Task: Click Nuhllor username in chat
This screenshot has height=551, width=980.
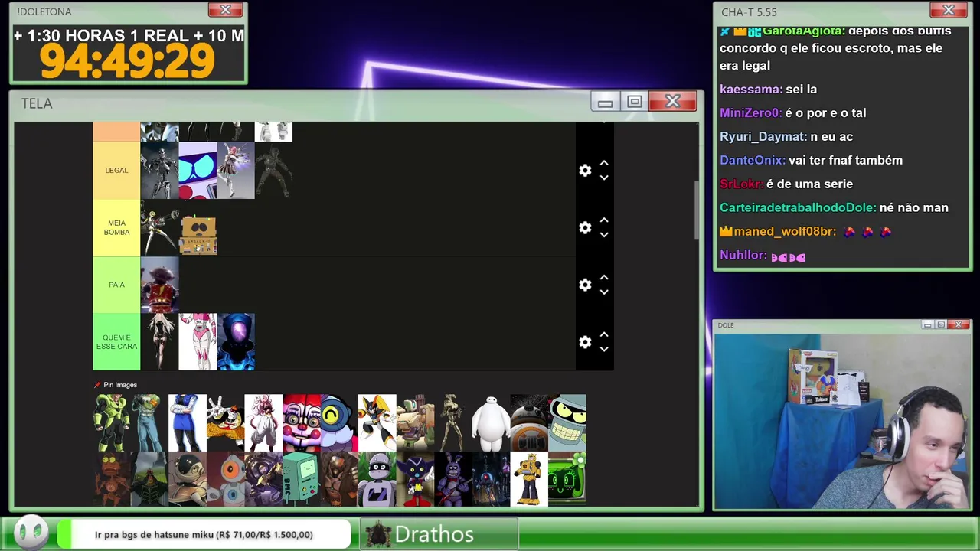Action: (x=743, y=256)
